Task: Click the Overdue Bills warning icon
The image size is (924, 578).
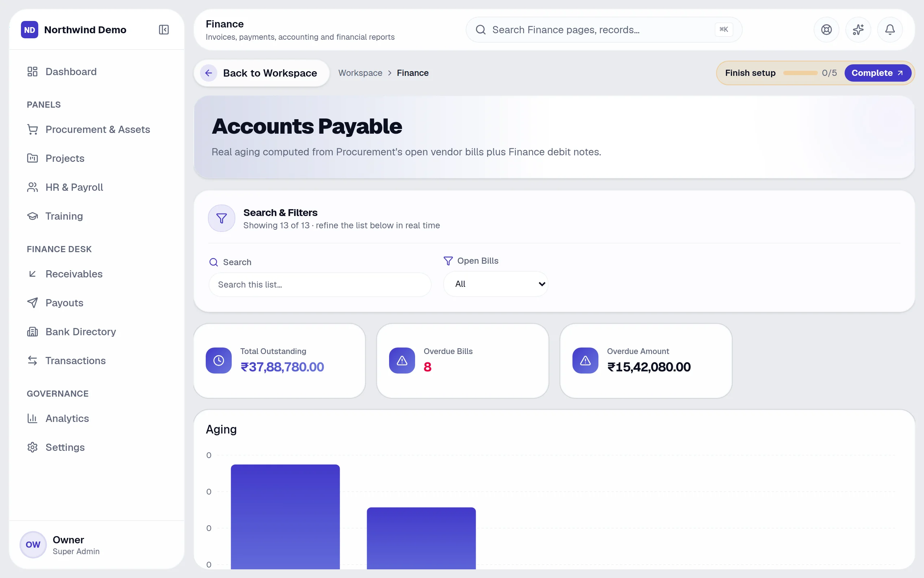Action: pos(402,361)
